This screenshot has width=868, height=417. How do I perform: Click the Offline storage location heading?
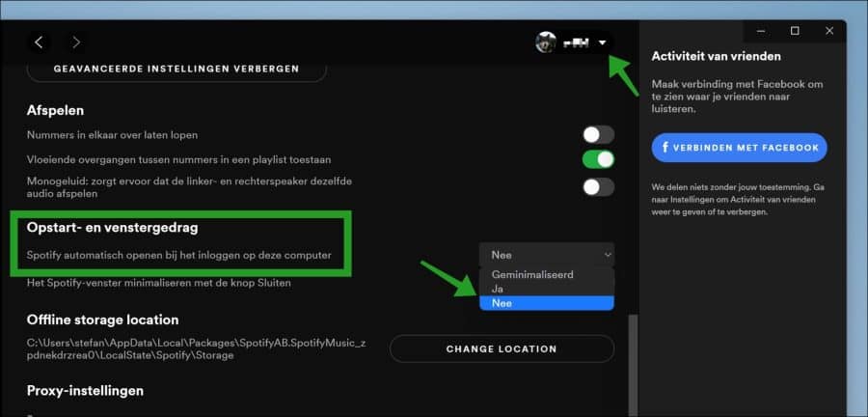click(102, 320)
